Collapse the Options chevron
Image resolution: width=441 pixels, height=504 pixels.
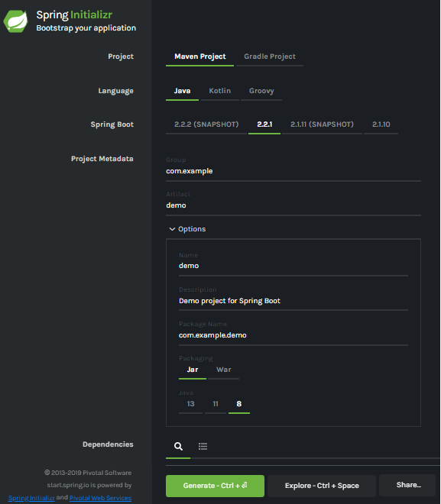(172, 229)
